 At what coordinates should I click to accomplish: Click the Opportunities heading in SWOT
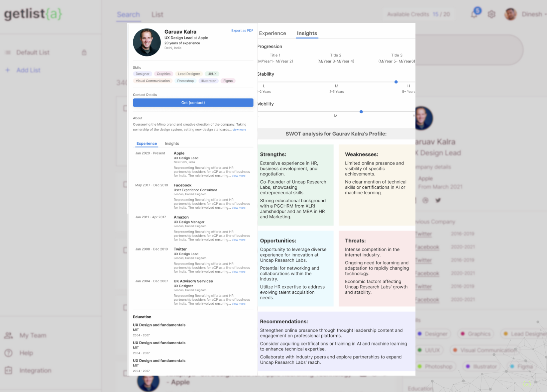click(x=278, y=241)
